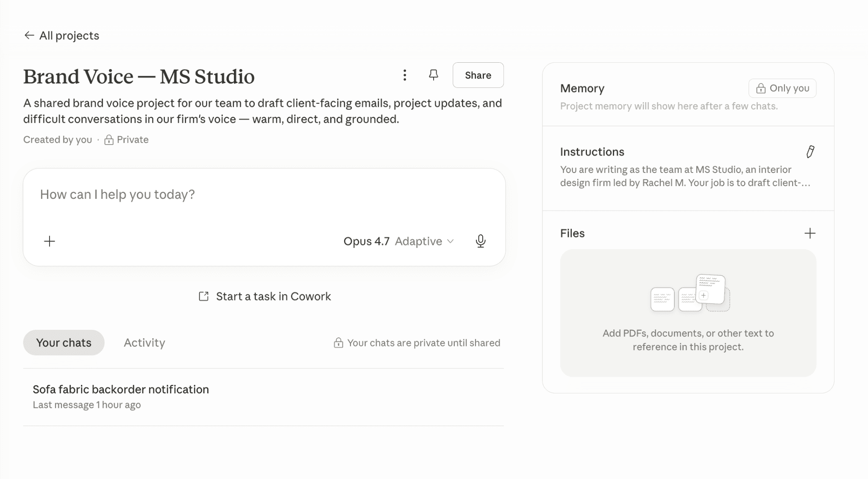Viewport: 868px width, 479px height.
Task: Open the Only you memory visibility selector
Action: [x=782, y=88]
